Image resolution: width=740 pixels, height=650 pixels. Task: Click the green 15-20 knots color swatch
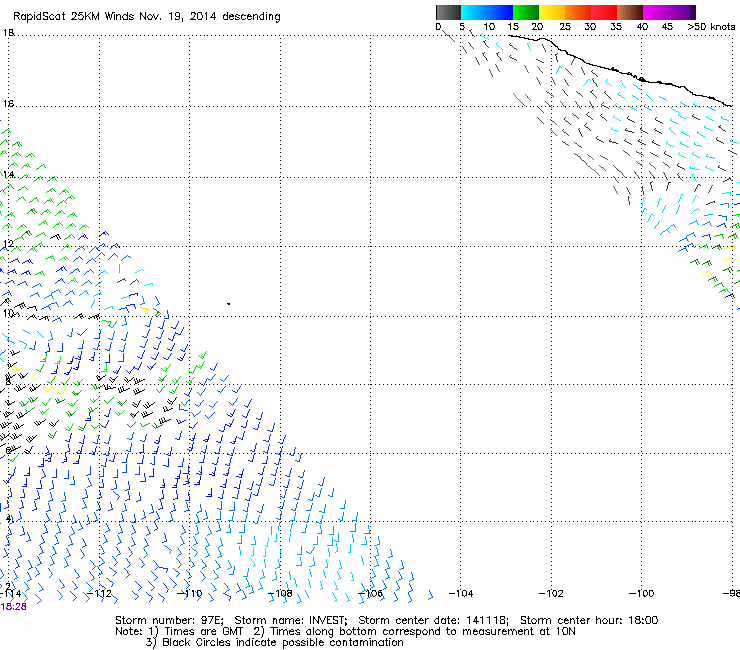click(526, 12)
